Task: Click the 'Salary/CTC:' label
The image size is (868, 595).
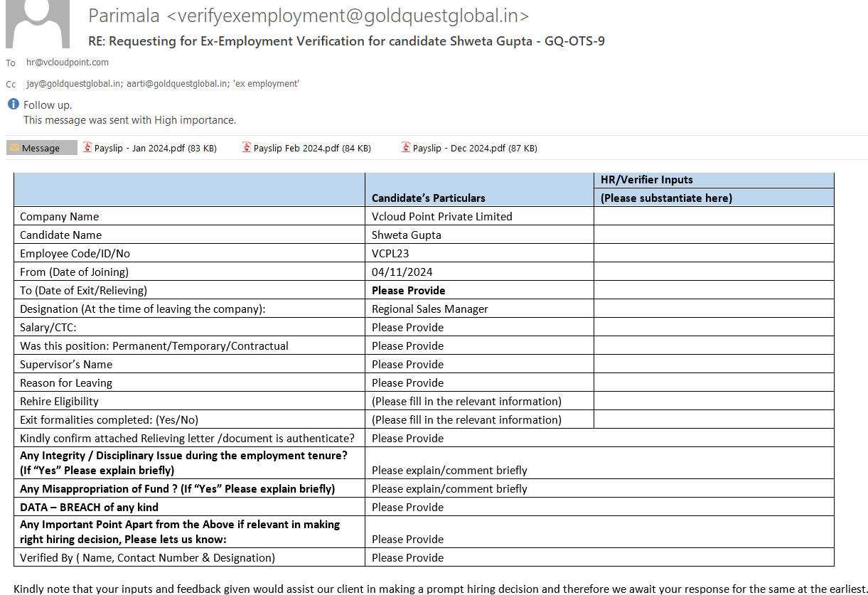Action: pos(48,328)
